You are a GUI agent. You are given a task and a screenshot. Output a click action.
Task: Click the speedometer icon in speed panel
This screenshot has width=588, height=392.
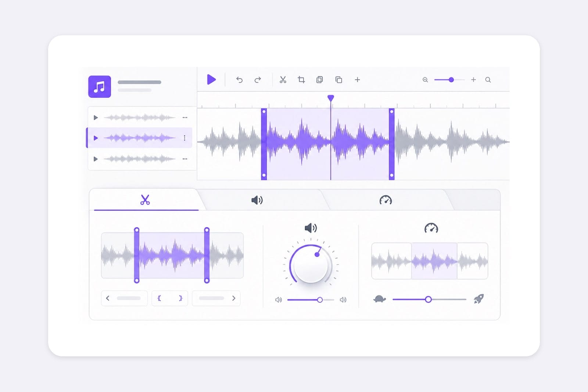[x=431, y=228]
